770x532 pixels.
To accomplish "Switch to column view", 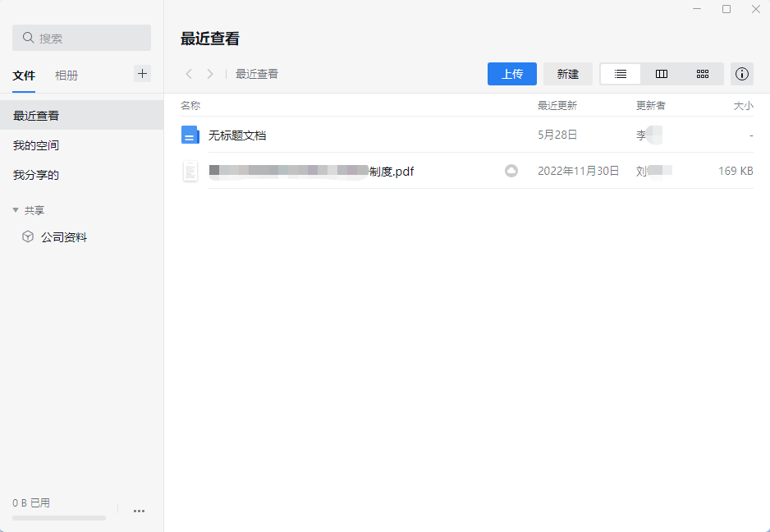I will click(662, 74).
